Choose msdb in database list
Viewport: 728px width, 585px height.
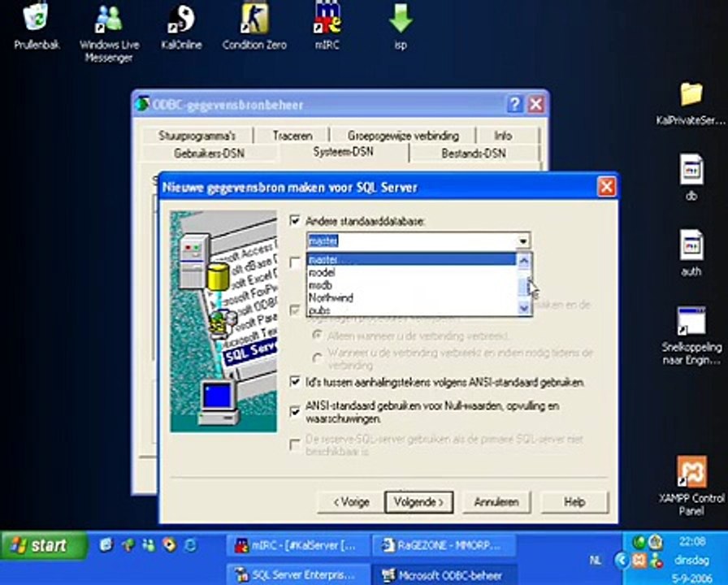click(411, 285)
